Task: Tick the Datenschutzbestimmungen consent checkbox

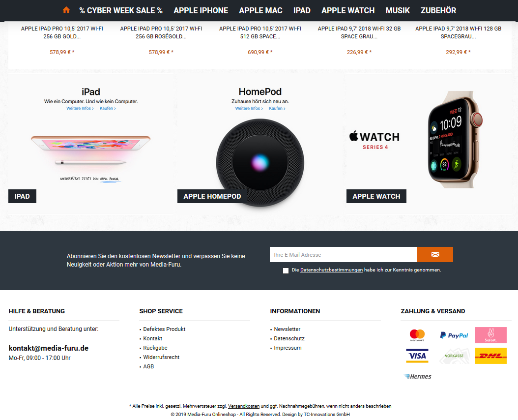Action: click(x=286, y=270)
